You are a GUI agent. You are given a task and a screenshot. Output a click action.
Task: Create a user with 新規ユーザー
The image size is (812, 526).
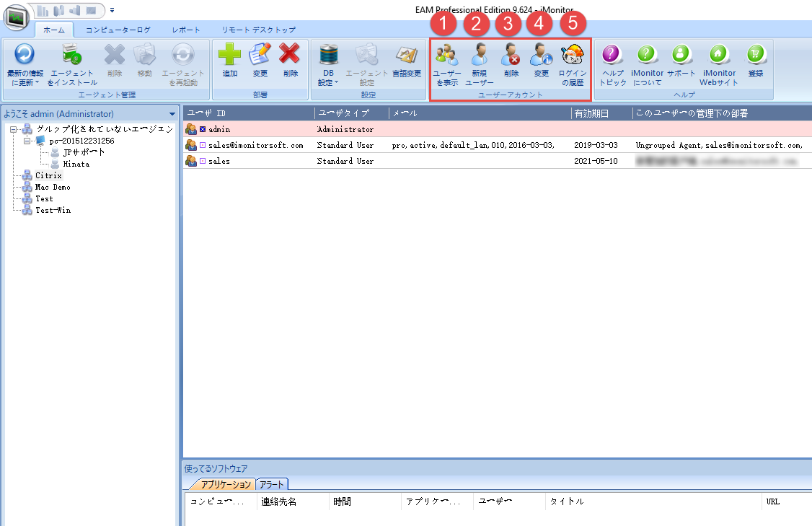480,54
